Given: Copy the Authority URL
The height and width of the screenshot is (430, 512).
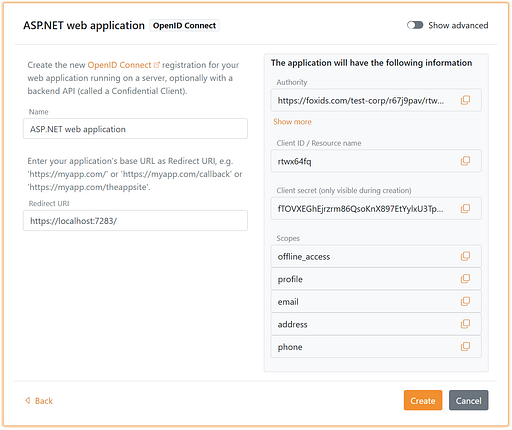Looking at the screenshot, I should point(465,100).
